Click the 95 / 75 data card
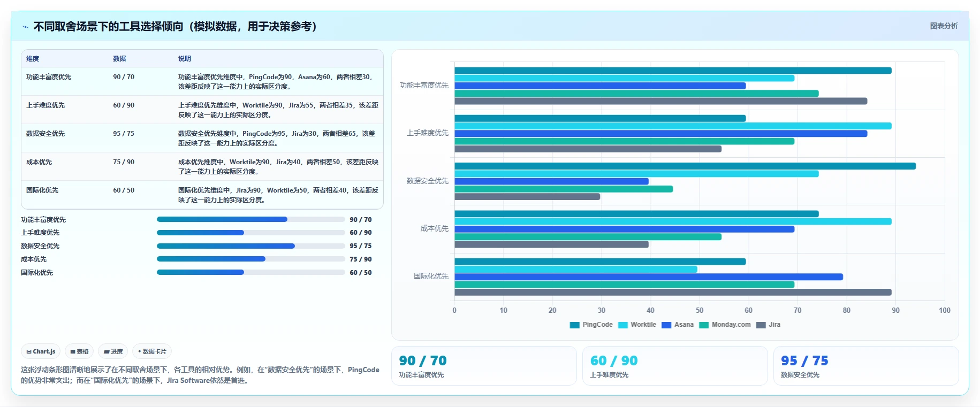 pyautogui.click(x=866, y=366)
